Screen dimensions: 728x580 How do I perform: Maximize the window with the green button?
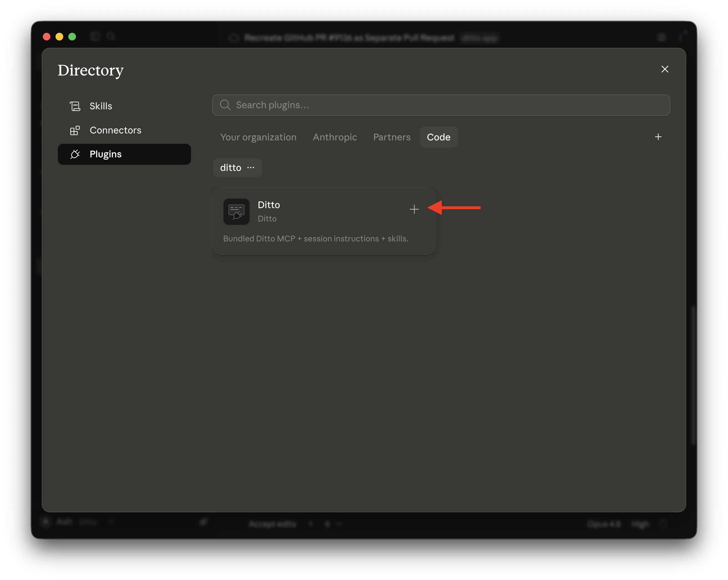[x=72, y=36]
